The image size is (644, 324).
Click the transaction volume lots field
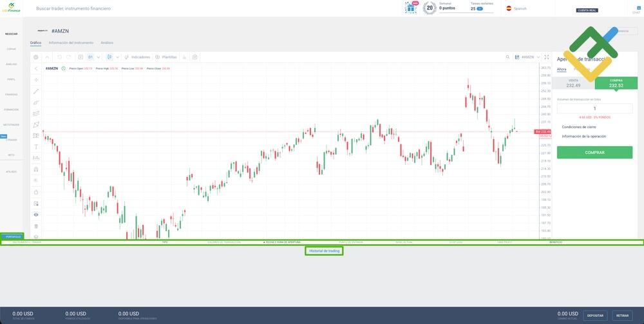pyautogui.click(x=594, y=108)
